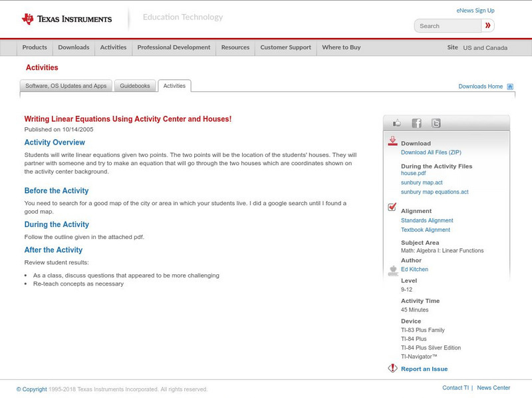Viewport: 532px width, 398px height.
Task: Switch to the Guidebooks tab
Action: [x=136, y=86]
